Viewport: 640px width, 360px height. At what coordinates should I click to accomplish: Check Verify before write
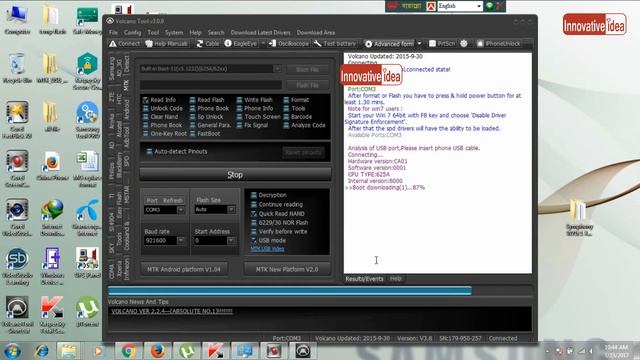click(x=253, y=231)
